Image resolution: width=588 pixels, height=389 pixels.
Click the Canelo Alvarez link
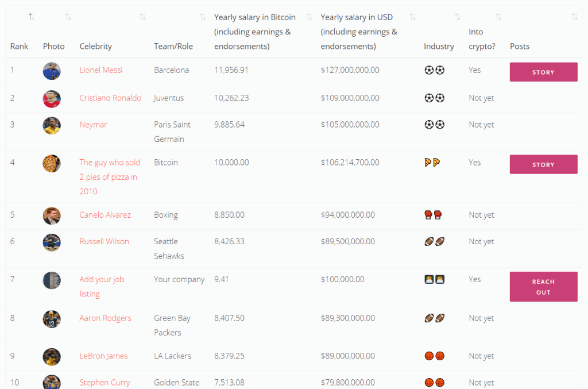tap(105, 215)
